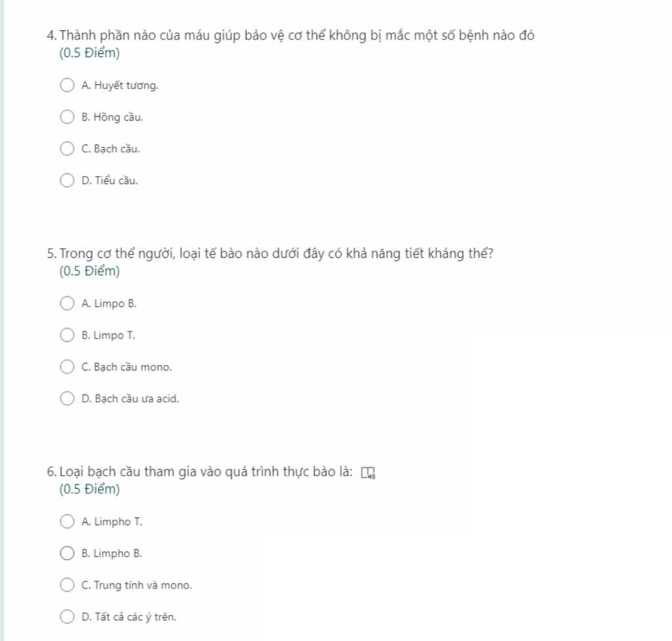
Task: Choose answer B. Limpo T
Action: click(68, 335)
